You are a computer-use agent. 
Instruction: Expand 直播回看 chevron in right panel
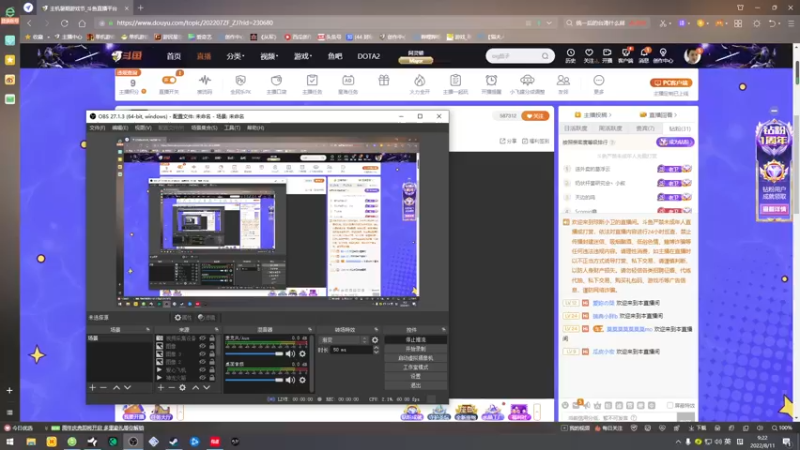[676, 115]
